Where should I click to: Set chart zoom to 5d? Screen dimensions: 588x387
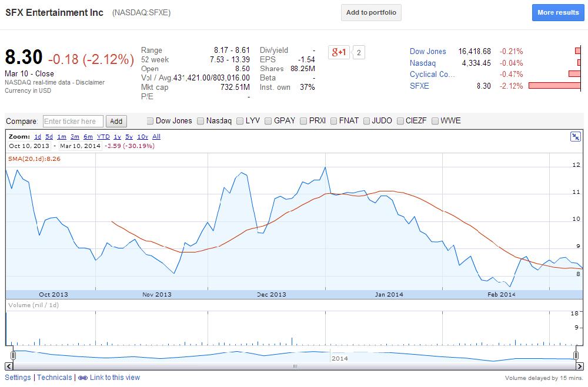(x=49, y=137)
